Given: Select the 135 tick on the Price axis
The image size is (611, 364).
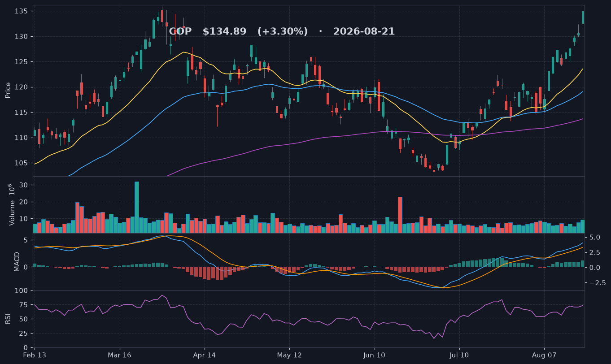Looking at the screenshot, I should 22,11.
